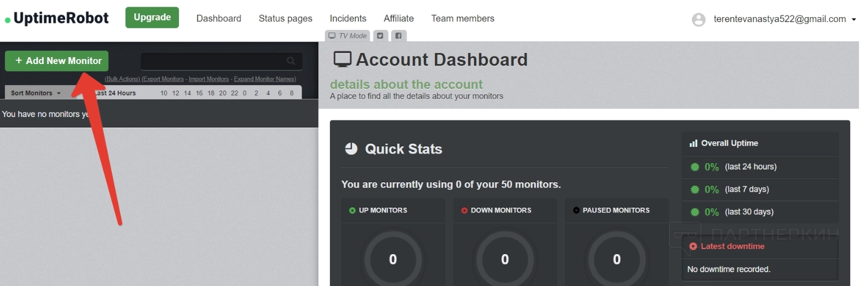The height and width of the screenshot is (286, 868).
Task: Click the last 7 days uptime badge
Action: (695, 189)
